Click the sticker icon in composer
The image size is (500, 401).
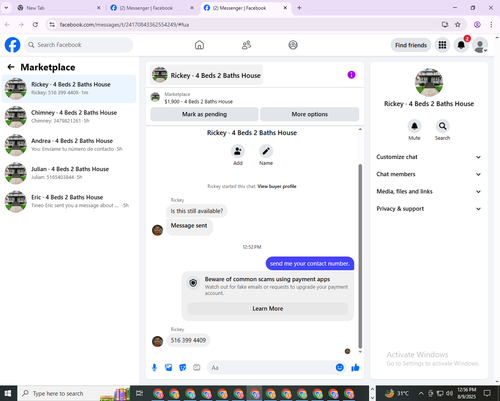(183, 368)
